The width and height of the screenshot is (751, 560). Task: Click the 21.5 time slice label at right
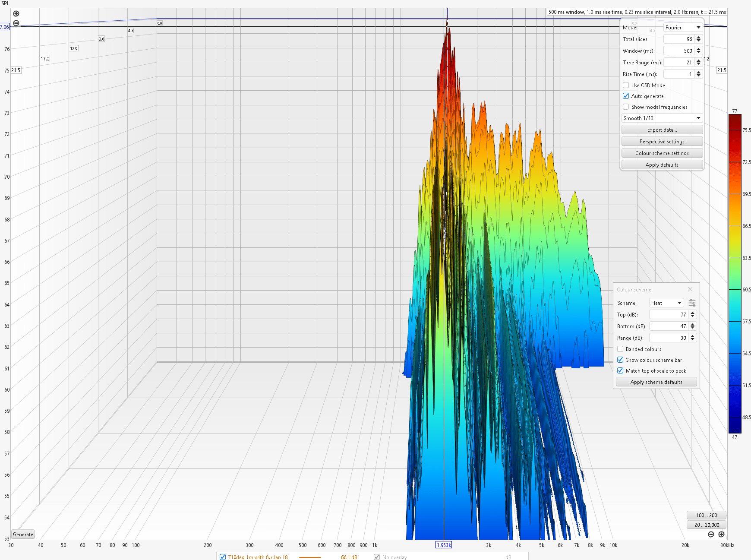coord(722,70)
